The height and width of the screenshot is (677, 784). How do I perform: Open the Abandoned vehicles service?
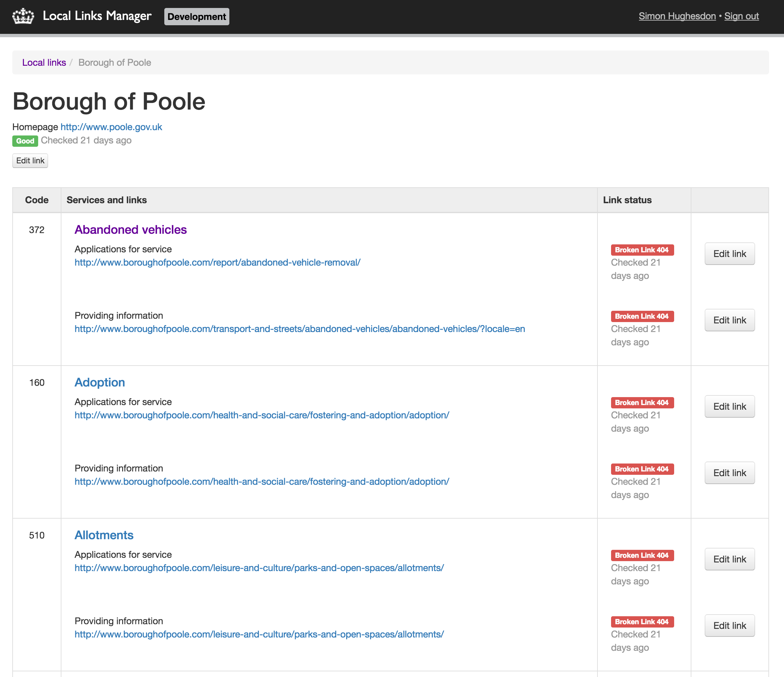(x=130, y=230)
